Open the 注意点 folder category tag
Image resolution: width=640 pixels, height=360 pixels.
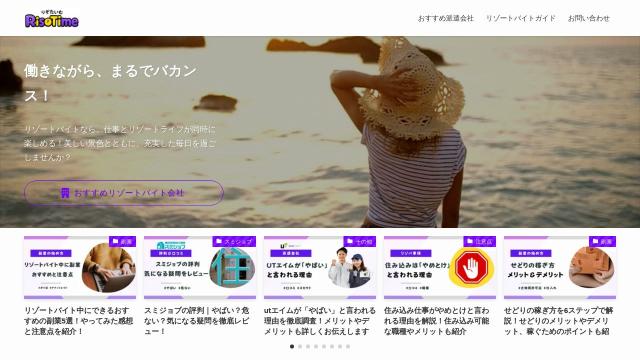point(480,242)
